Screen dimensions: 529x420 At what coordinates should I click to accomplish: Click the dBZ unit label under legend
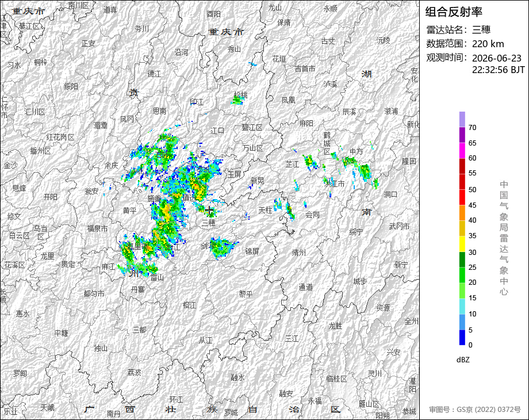[x=463, y=360]
